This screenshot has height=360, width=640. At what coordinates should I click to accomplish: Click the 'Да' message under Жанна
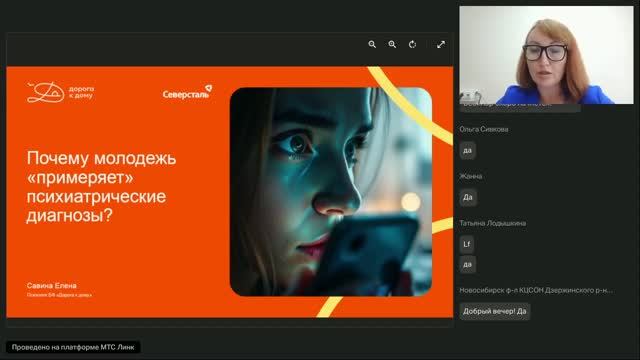pos(468,198)
